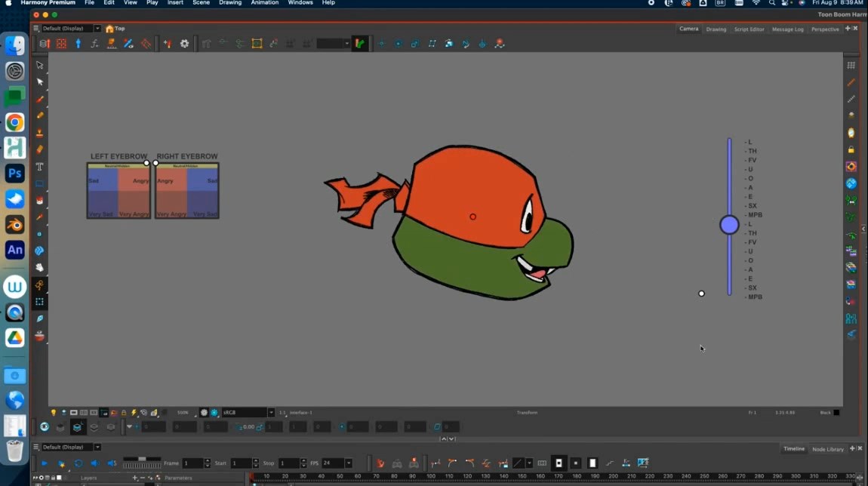
Task: Select the Brush tool
Action: (40, 99)
